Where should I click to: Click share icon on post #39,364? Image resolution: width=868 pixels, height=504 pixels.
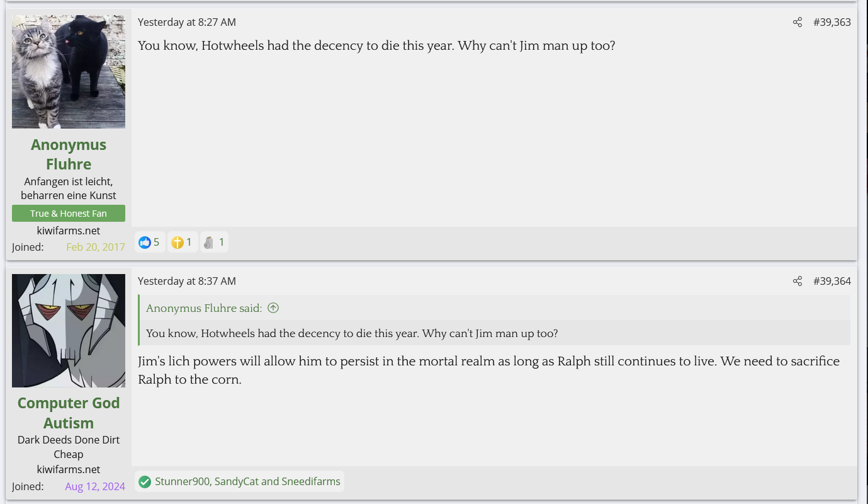click(x=798, y=282)
